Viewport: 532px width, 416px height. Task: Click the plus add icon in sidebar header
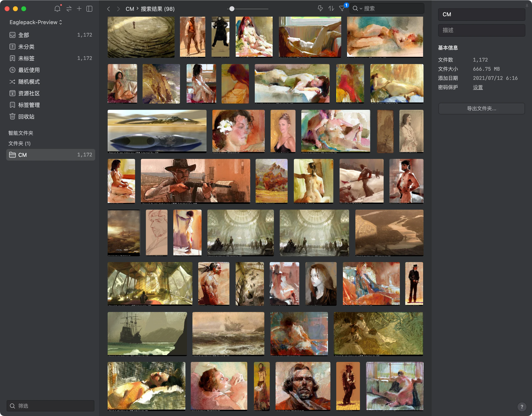[x=79, y=9]
